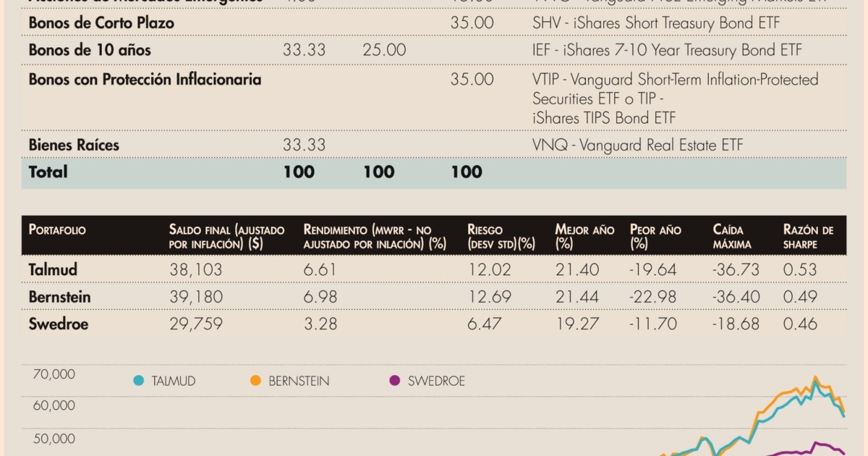Select the Swedroe portfolio row
Viewport: 868px width, 456px height.
[x=434, y=324]
